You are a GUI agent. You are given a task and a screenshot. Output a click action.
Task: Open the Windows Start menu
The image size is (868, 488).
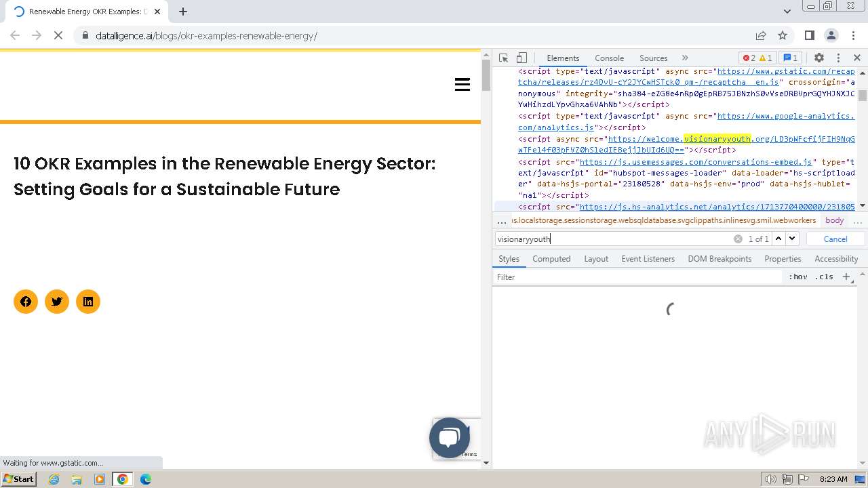[x=19, y=479]
